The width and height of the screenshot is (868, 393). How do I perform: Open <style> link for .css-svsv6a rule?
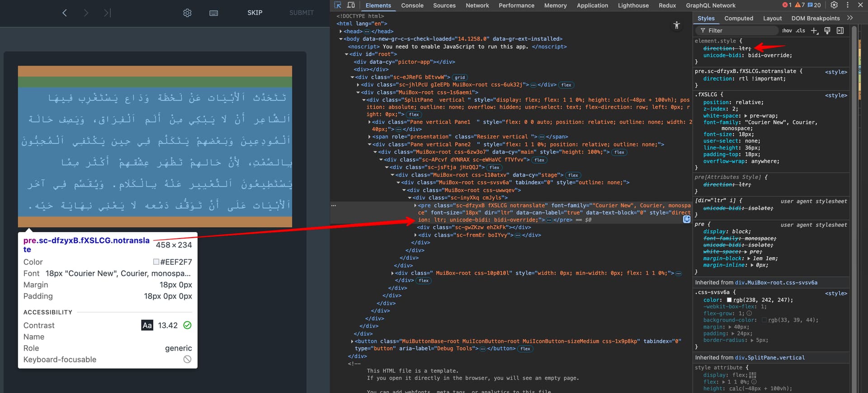pos(836,293)
